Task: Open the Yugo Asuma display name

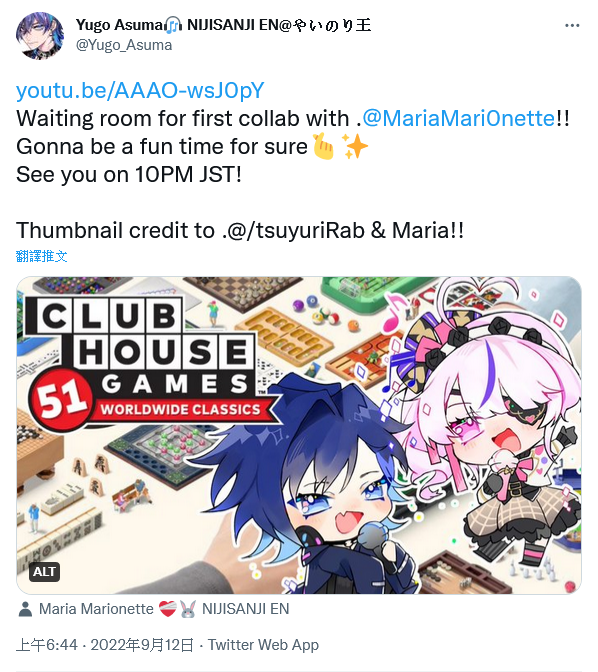Action: (224, 25)
